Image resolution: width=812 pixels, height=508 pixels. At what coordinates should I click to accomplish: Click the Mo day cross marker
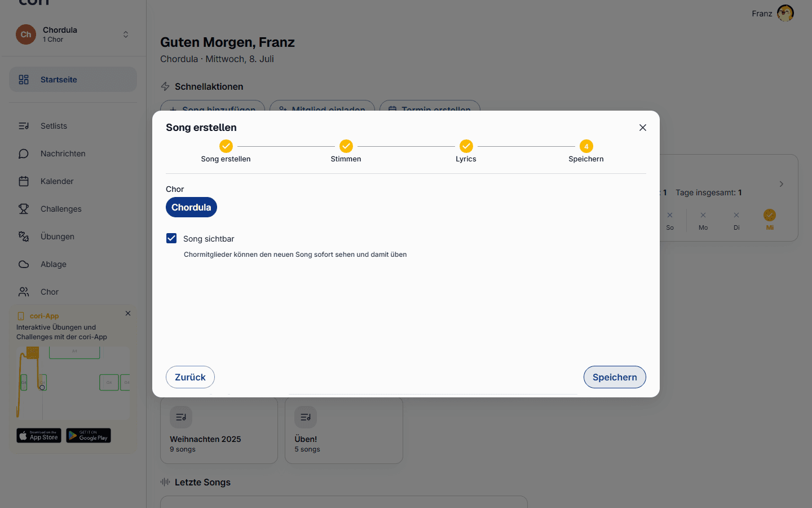point(703,215)
